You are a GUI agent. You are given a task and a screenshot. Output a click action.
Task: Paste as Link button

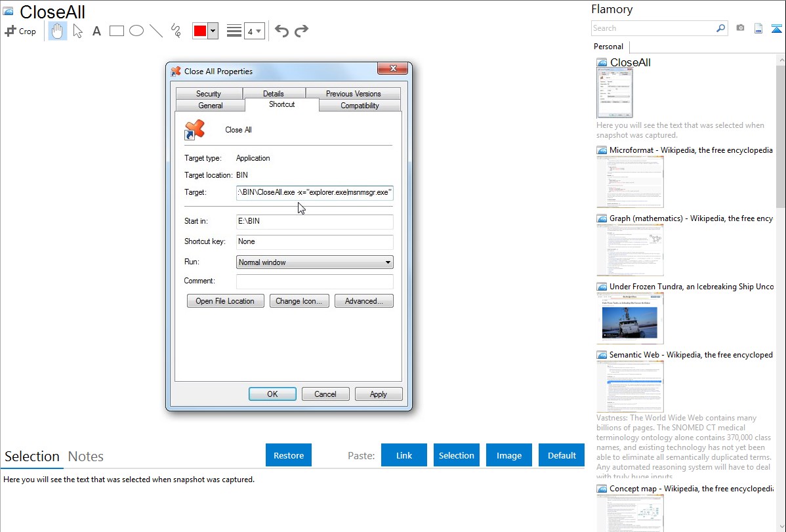click(x=404, y=455)
